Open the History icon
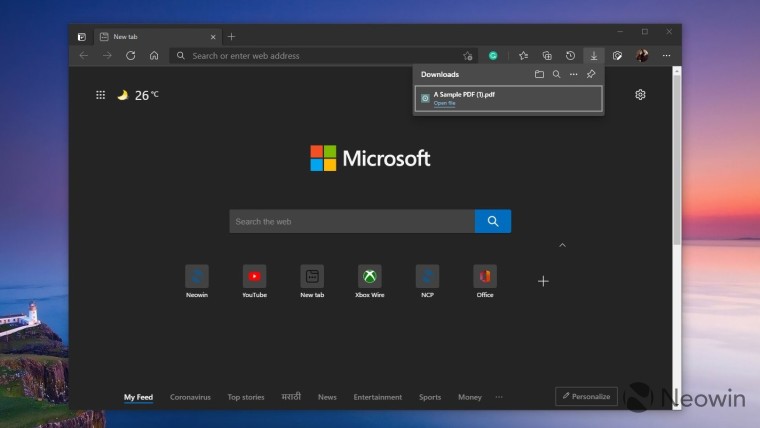Image resolution: width=760 pixels, height=428 pixels. [x=570, y=56]
